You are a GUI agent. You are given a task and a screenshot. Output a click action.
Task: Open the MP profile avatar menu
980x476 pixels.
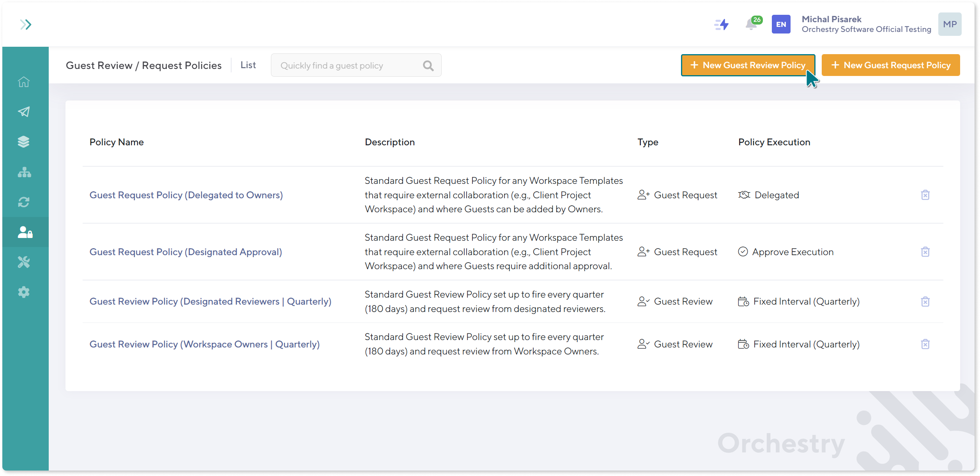[x=950, y=24]
